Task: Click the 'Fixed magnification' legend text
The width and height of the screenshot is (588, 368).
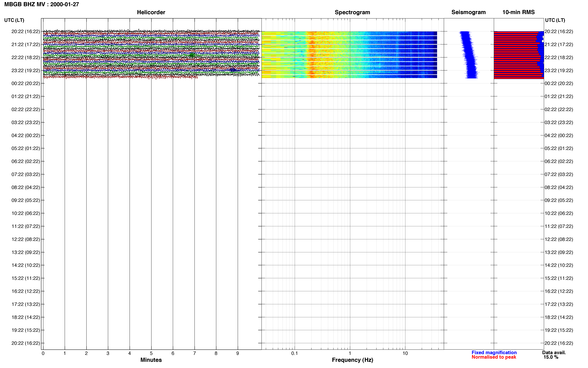Action: [494, 352]
